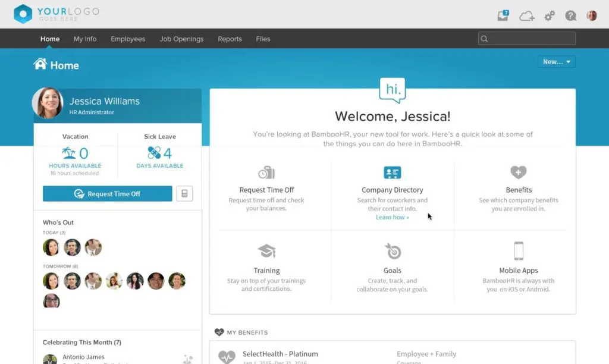Click first person out today avatar
The width and height of the screenshot is (609, 364).
(51, 247)
